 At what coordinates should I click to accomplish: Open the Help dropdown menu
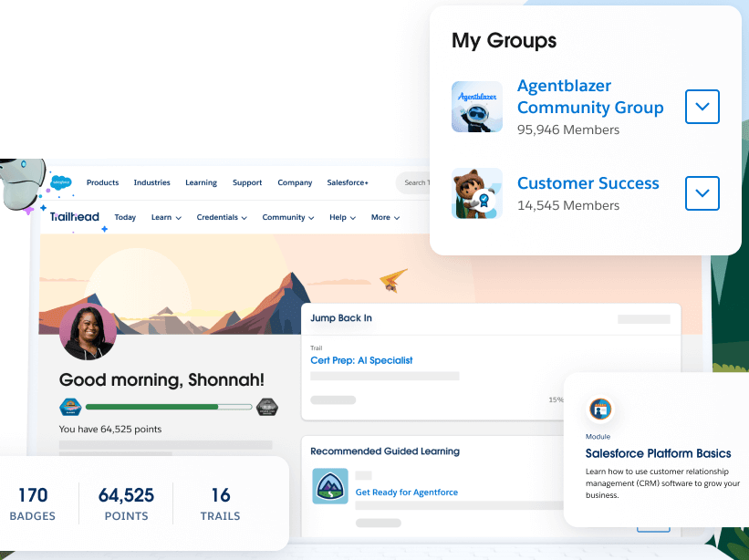342,217
